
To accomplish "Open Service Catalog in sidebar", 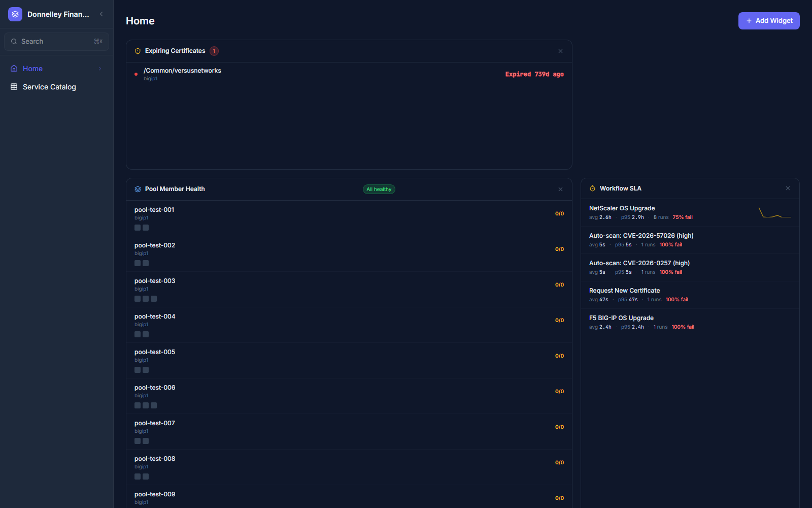I will pos(56,87).
